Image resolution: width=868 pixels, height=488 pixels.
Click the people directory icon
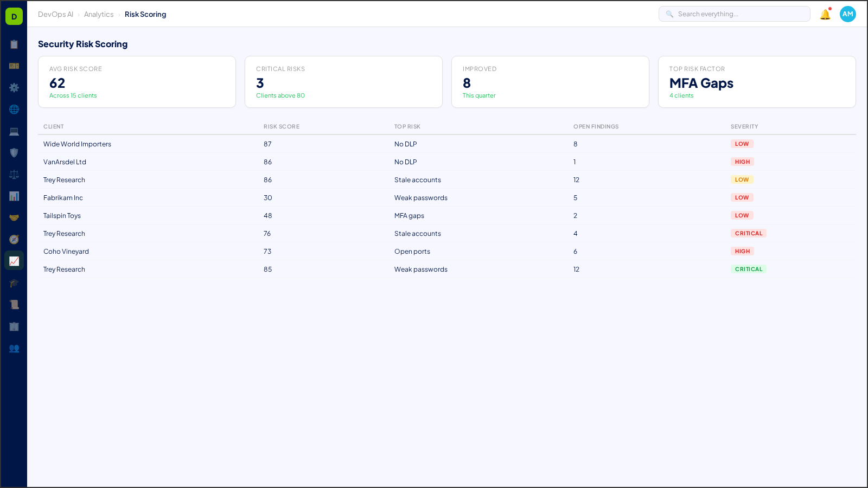pyautogui.click(x=14, y=349)
